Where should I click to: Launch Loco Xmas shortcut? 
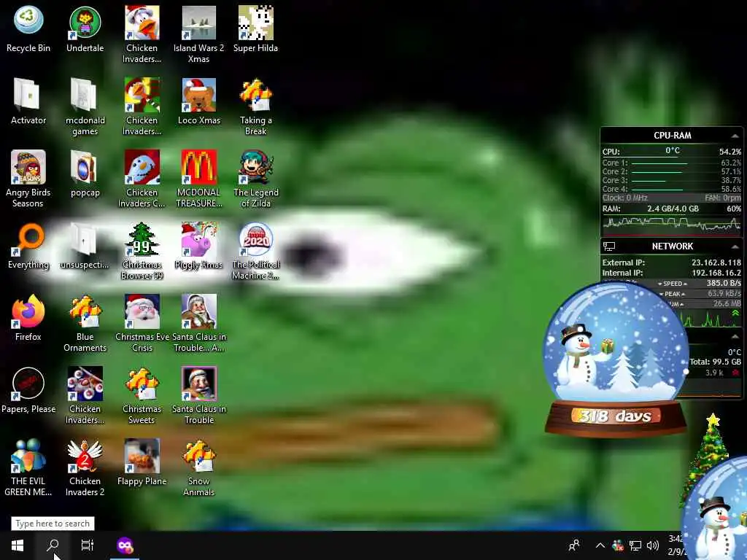(x=198, y=101)
